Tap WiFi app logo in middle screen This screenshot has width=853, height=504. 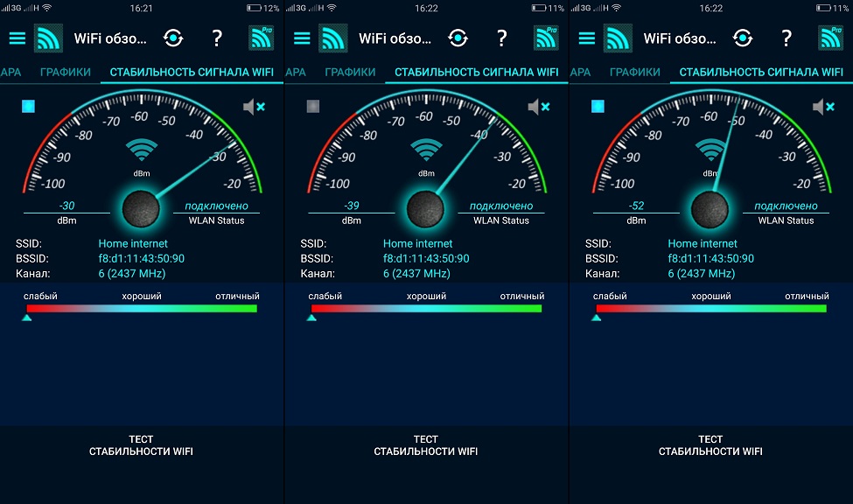pos(333,38)
